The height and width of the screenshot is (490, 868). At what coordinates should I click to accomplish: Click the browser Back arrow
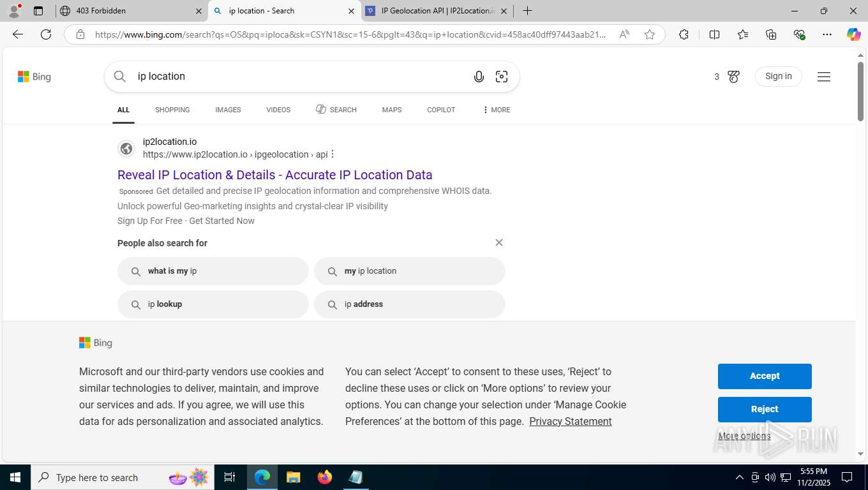click(x=18, y=34)
